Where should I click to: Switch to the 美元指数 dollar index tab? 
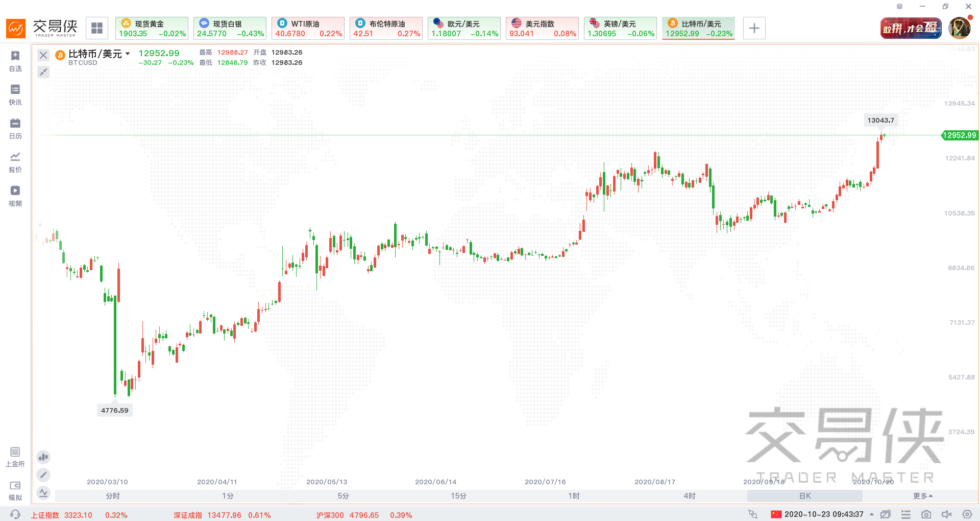[542, 28]
